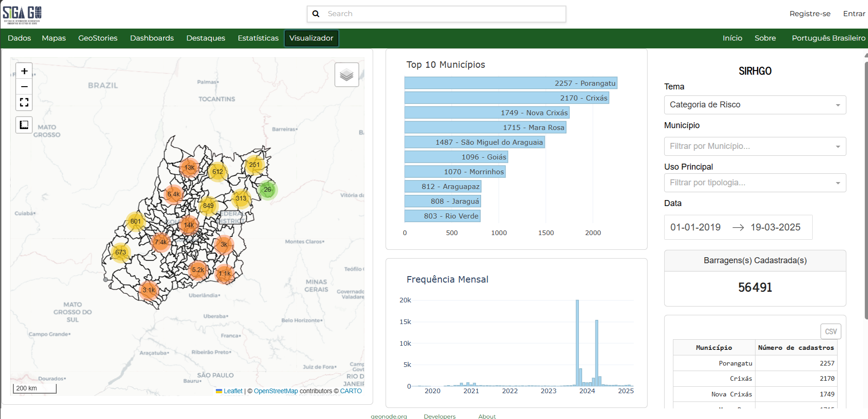Image resolution: width=868 pixels, height=419 pixels.
Task: Open the map measure tool
Action: (24, 125)
